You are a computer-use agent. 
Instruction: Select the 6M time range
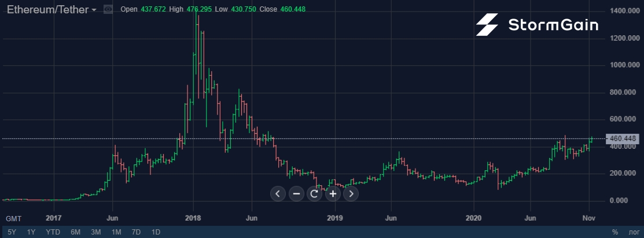coord(76,232)
